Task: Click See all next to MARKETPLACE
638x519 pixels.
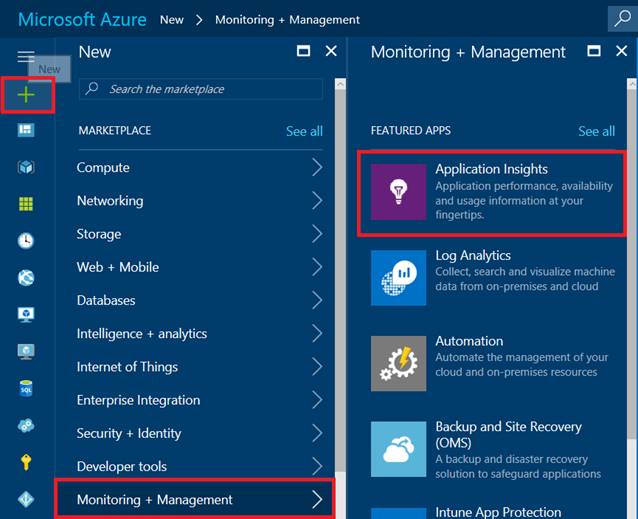Action: (304, 131)
